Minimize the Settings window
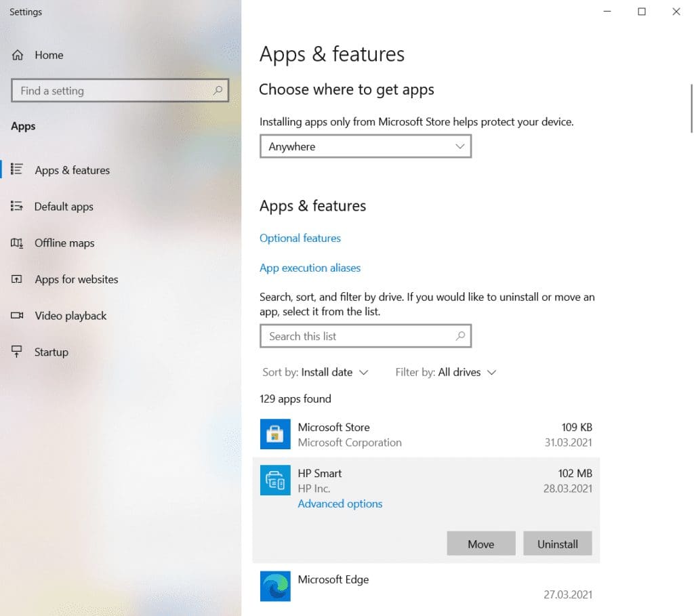 pyautogui.click(x=607, y=12)
